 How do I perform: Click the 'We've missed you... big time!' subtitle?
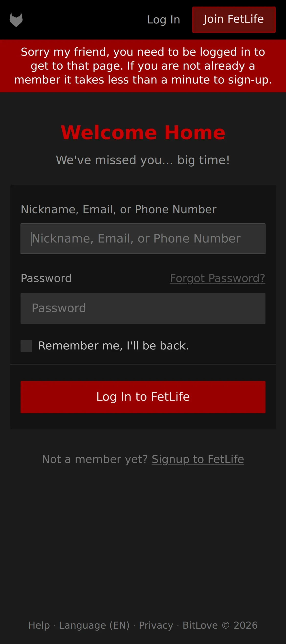click(143, 160)
